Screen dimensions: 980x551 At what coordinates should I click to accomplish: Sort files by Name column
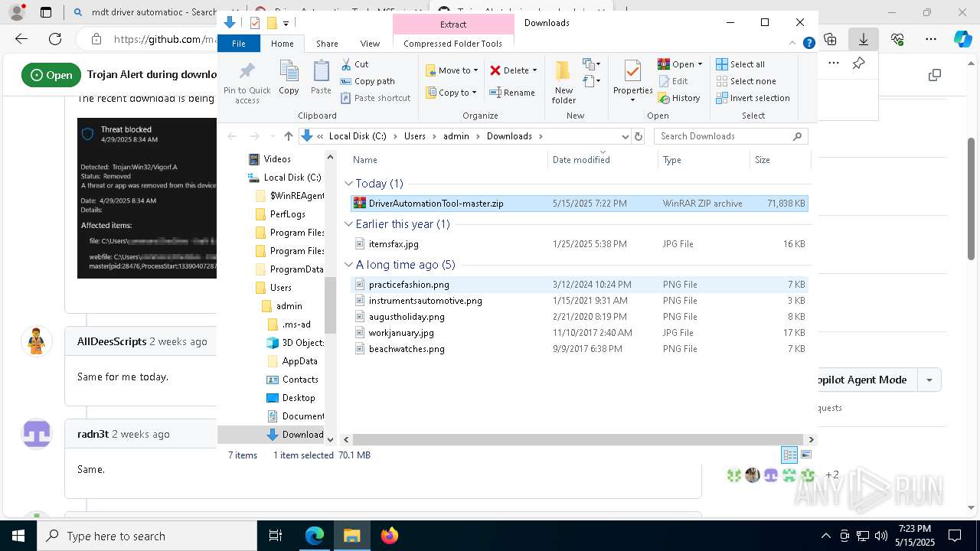tap(446, 160)
